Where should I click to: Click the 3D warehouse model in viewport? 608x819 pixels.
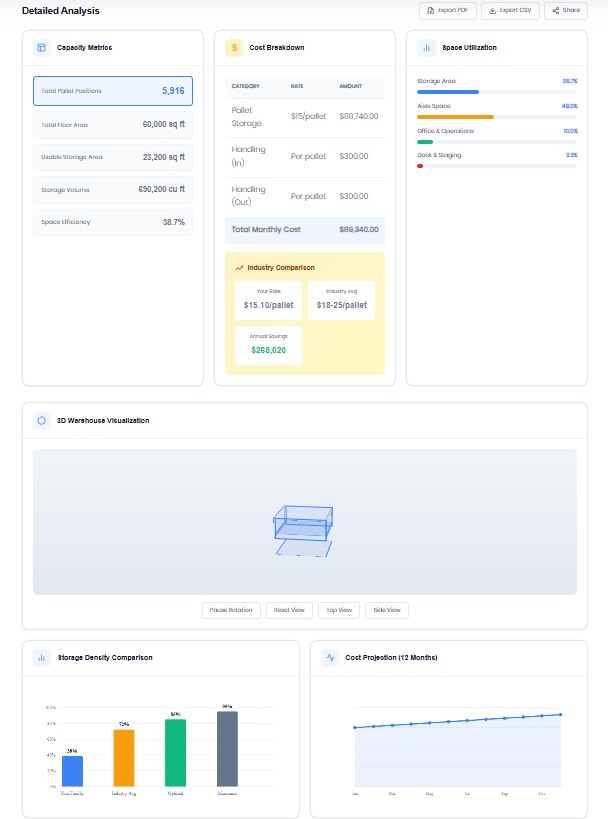tap(303, 530)
